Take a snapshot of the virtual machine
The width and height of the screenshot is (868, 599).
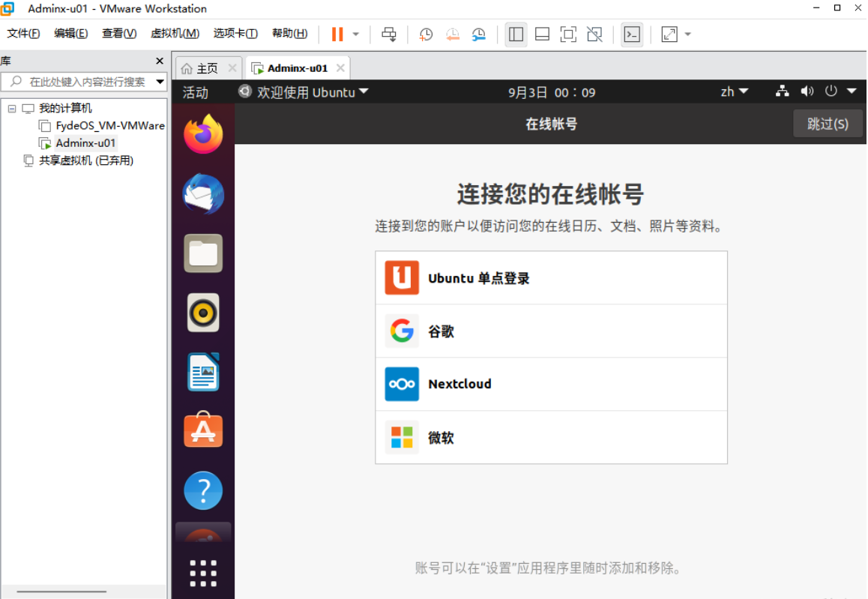[426, 34]
